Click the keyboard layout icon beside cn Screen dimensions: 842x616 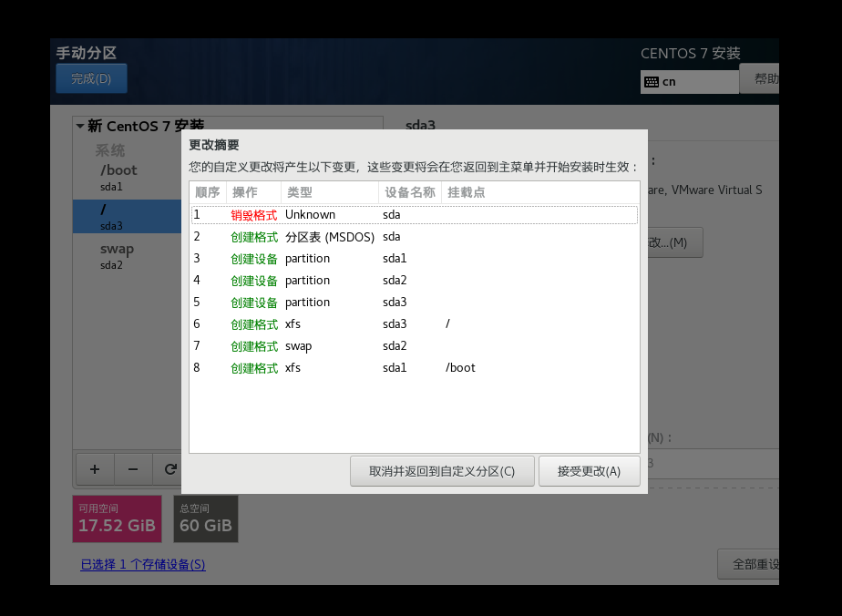(652, 82)
